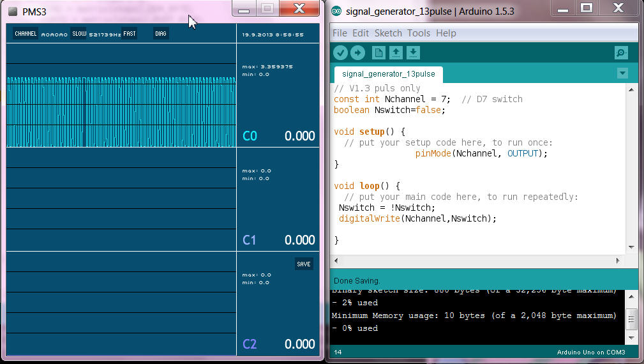Viewport: 644px width, 364px height.
Task: Open the Tools menu
Action: coord(419,33)
